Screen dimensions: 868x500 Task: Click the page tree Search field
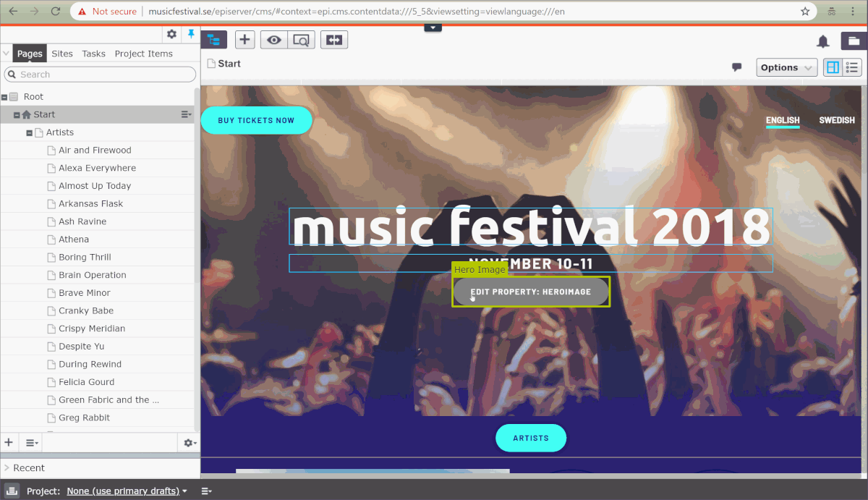[101, 75]
